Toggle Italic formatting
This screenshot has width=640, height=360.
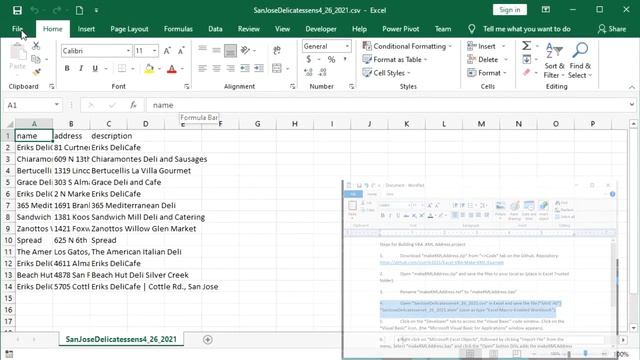(x=81, y=68)
